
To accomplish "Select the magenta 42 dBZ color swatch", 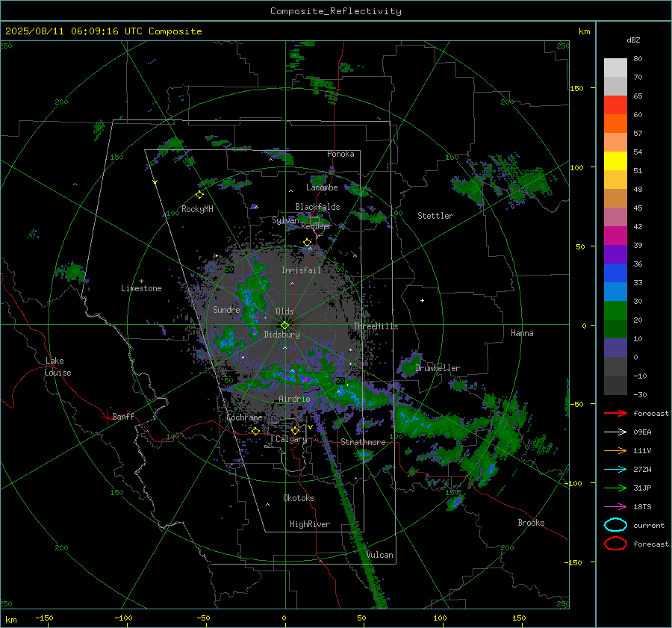I will click(x=615, y=235).
